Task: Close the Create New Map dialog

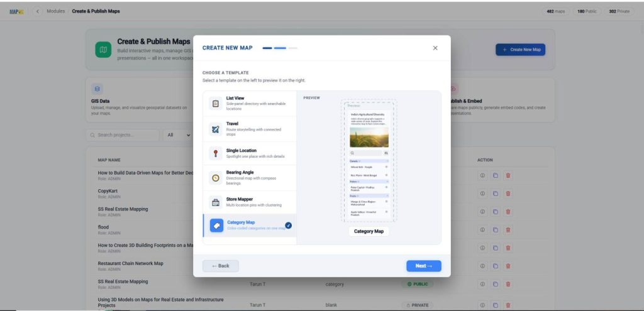Action: (435, 48)
